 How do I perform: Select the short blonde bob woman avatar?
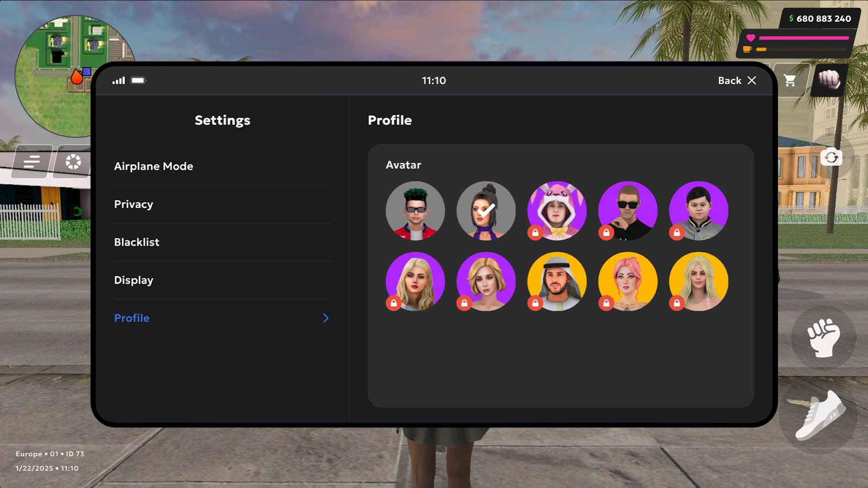(x=486, y=281)
